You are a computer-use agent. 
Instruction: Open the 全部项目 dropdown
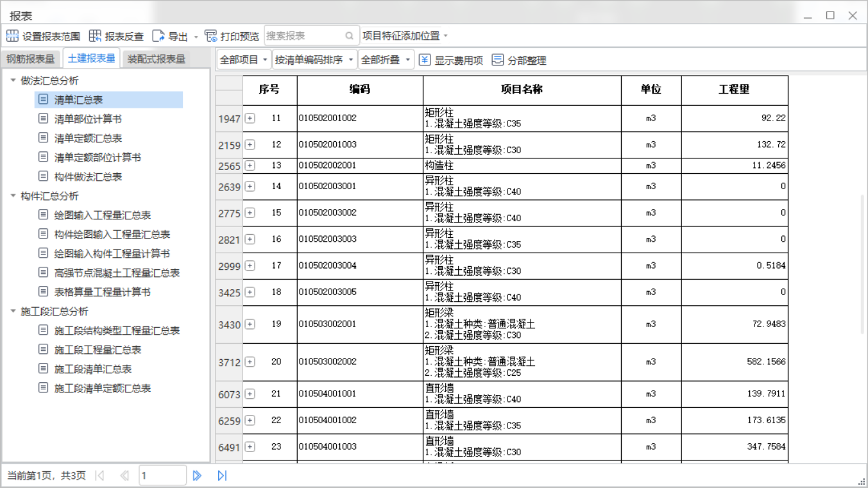[244, 60]
